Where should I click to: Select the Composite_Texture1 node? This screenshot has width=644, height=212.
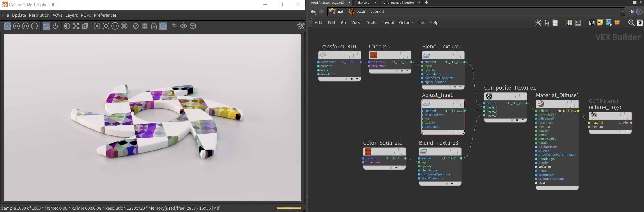[505, 96]
